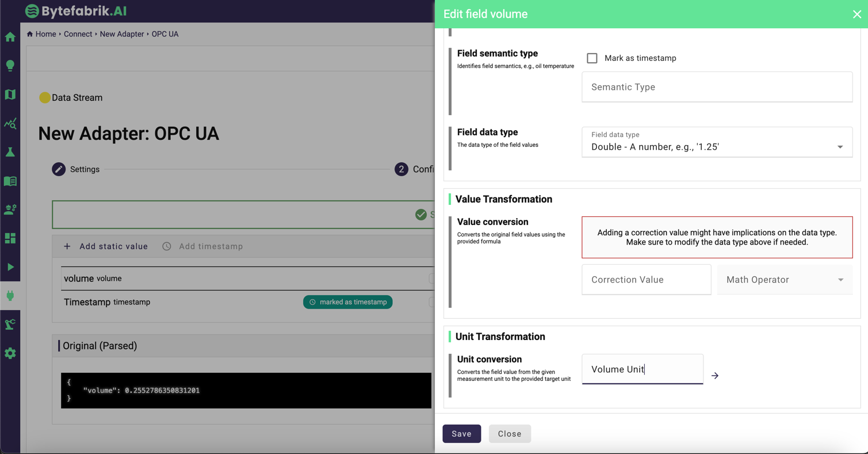Open the Math Operator dropdown

(x=785, y=280)
